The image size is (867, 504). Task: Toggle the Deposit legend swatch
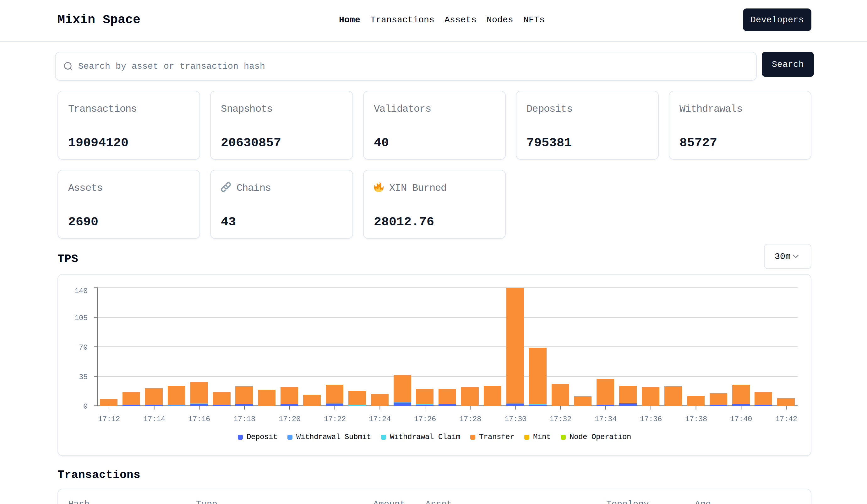click(240, 437)
